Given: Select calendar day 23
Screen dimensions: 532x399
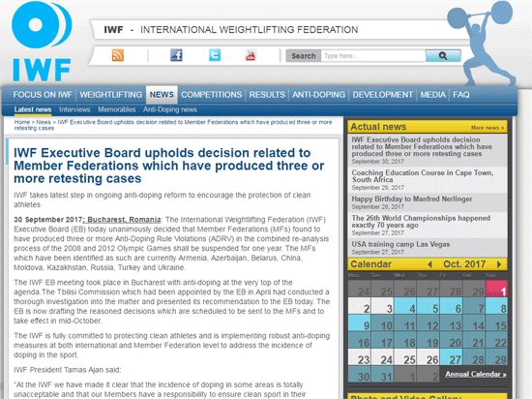Looking at the screenshot, I should point(359,357).
